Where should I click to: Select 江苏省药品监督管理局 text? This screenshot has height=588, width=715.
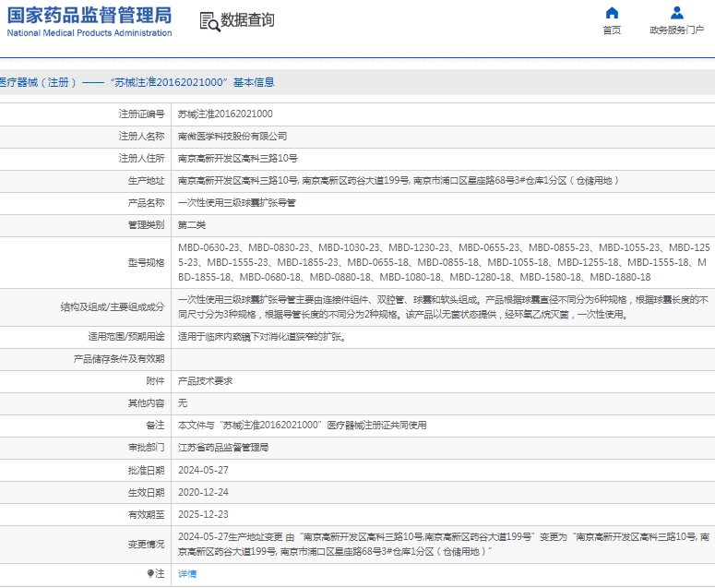[223, 448]
